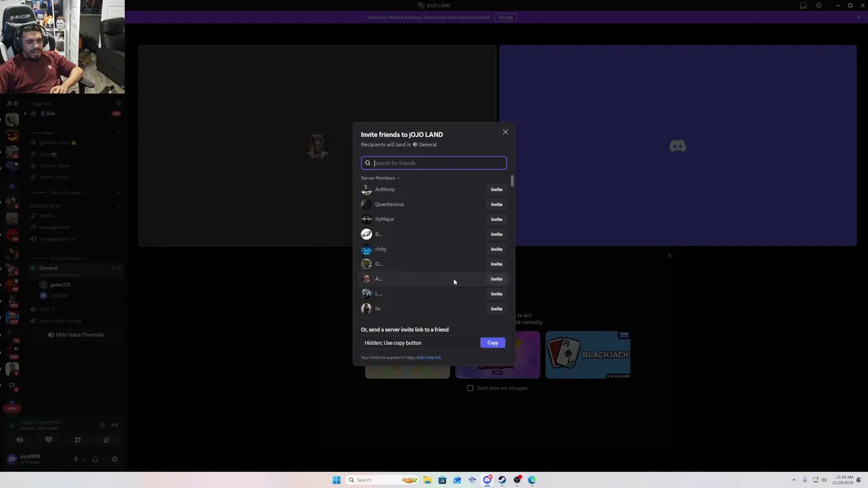Open headphone output options arrow

pyautogui.click(x=102, y=460)
